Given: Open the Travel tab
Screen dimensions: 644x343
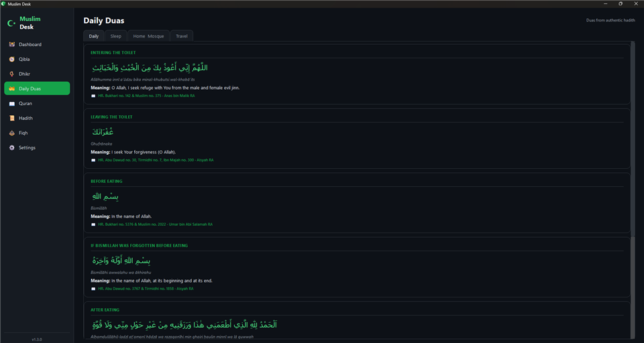Looking at the screenshot, I should tap(182, 36).
